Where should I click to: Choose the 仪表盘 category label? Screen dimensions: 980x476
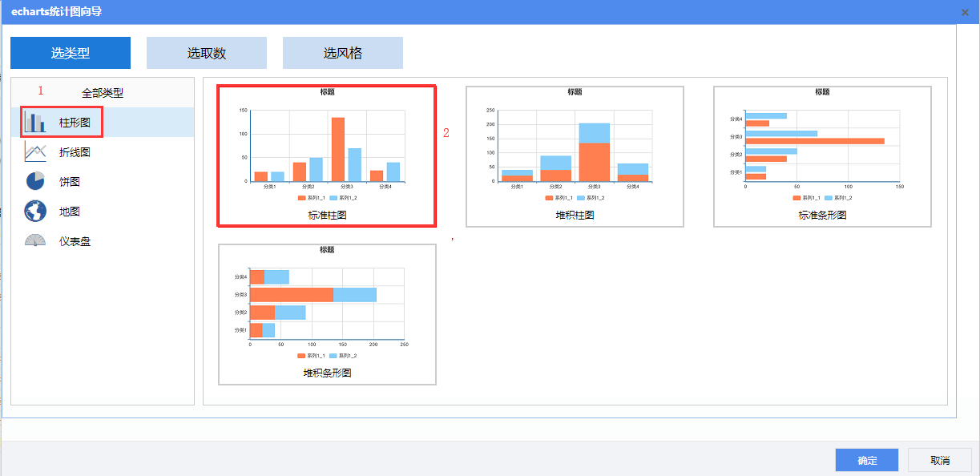tap(75, 241)
